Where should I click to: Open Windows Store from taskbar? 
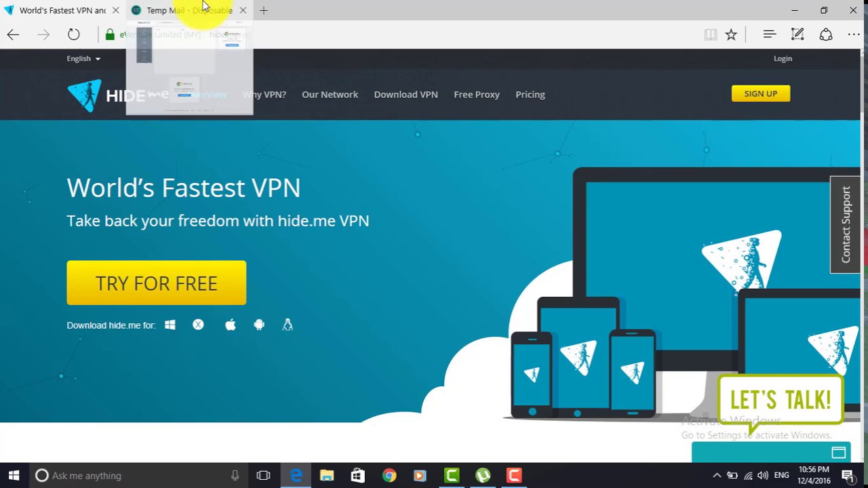357,476
